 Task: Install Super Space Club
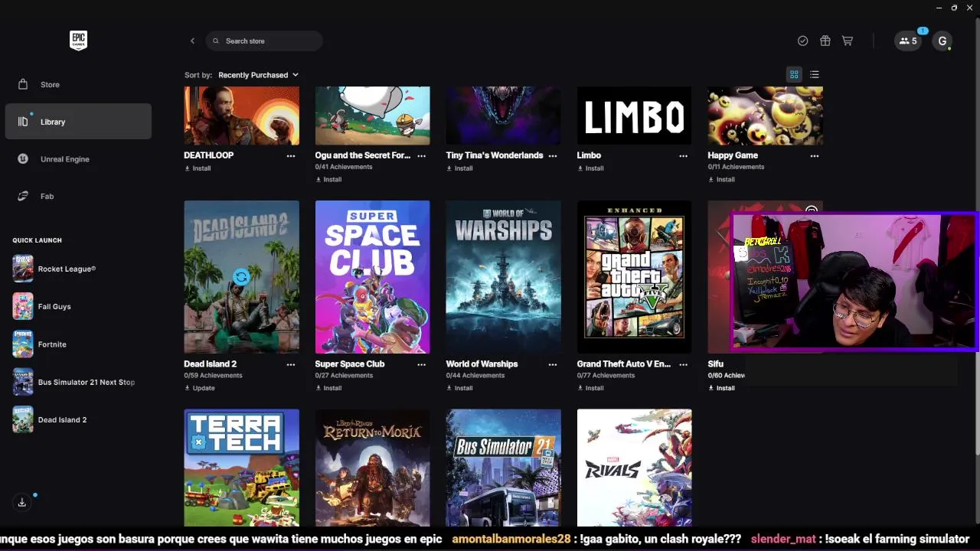point(328,388)
